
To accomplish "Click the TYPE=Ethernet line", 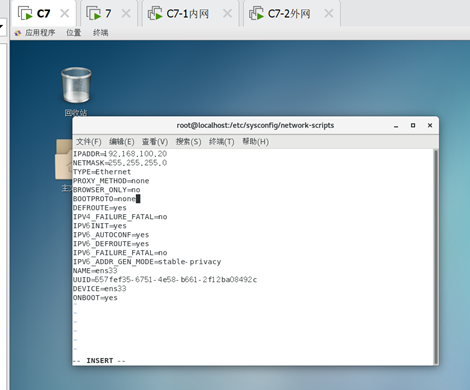I will 102,172.
